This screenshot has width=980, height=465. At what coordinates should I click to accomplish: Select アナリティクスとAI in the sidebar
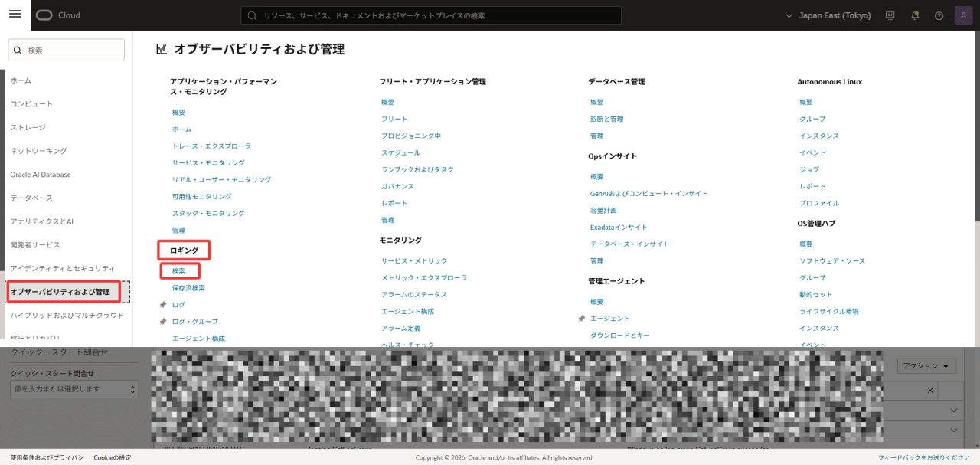tap(42, 221)
